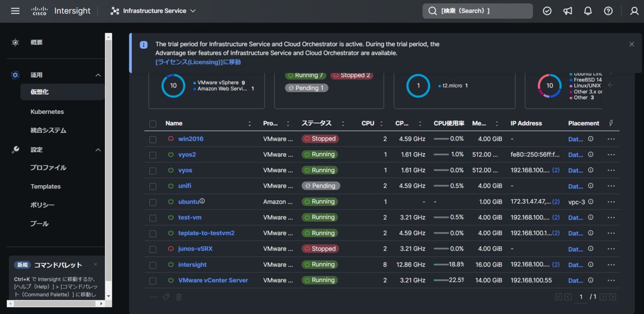Viewport: 644px width, 314px height.
Task: Click the intersight CPU usage bar
Action: point(441,265)
